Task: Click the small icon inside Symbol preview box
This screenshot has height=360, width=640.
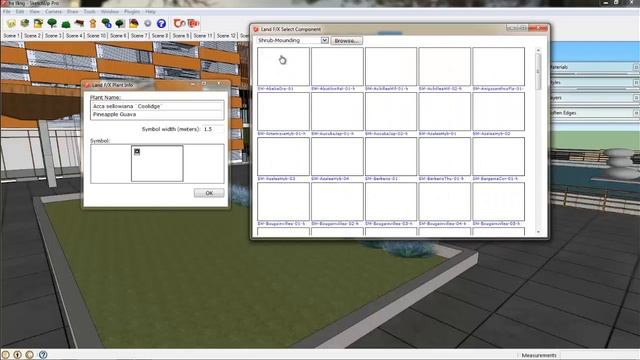Action: point(137,151)
